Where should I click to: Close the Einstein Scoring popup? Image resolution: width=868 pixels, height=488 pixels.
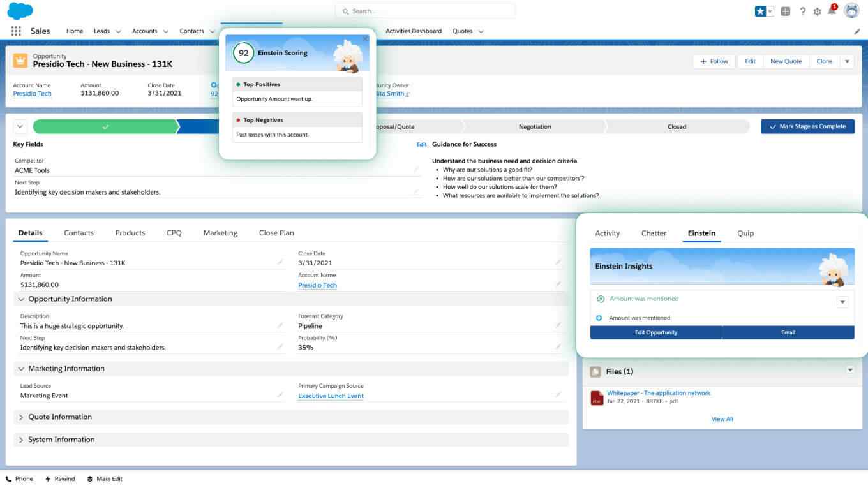point(365,39)
